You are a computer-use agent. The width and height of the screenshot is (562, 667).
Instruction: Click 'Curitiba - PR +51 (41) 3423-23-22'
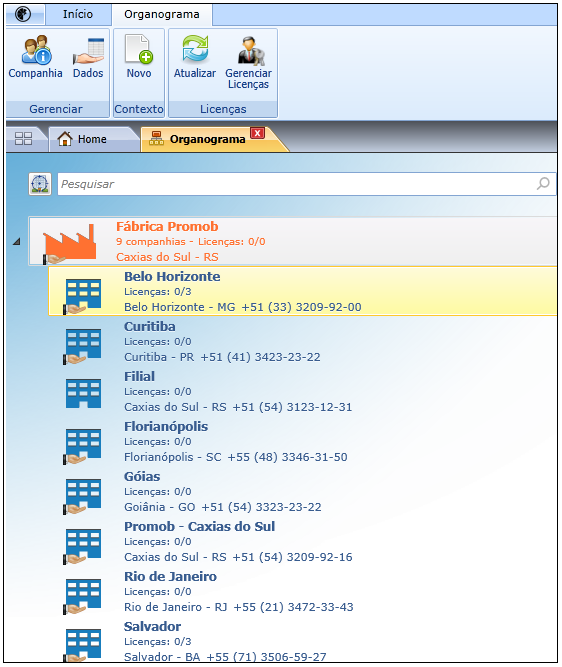click(222, 357)
